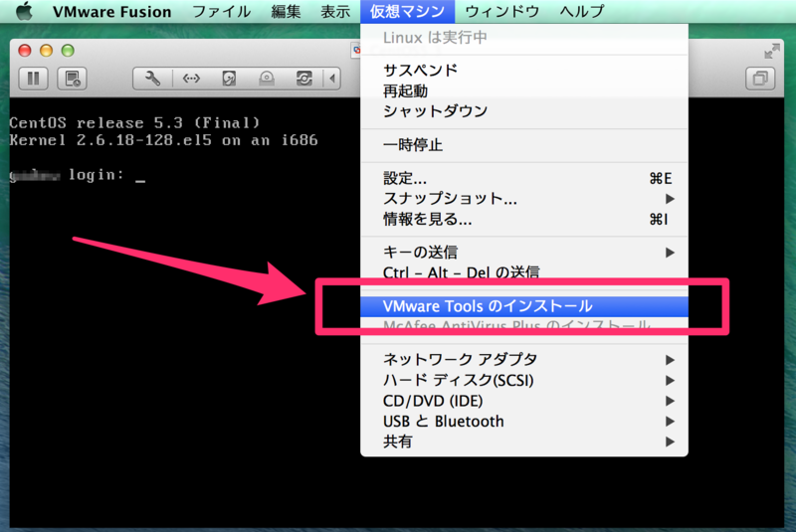The width and height of the screenshot is (796, 532).
Task: Expand the ハード ディスク(SCSI) submenu
Action: coord(524,381)
